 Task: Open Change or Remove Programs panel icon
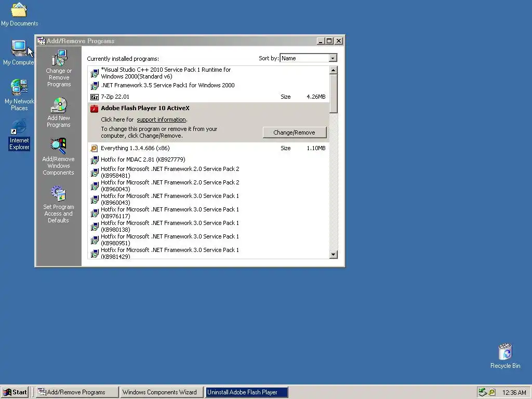tap(59, 58)
